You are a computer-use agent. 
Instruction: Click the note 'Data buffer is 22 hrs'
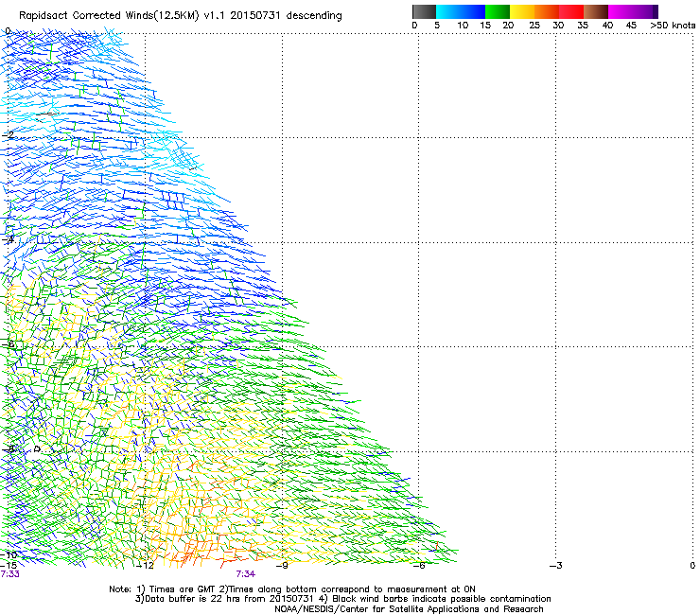pyautogui.click(x=194, y=599)
